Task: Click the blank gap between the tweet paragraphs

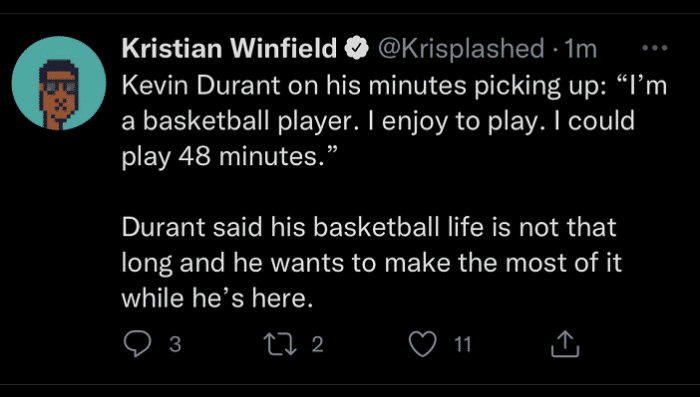Action: coord(394,192)
